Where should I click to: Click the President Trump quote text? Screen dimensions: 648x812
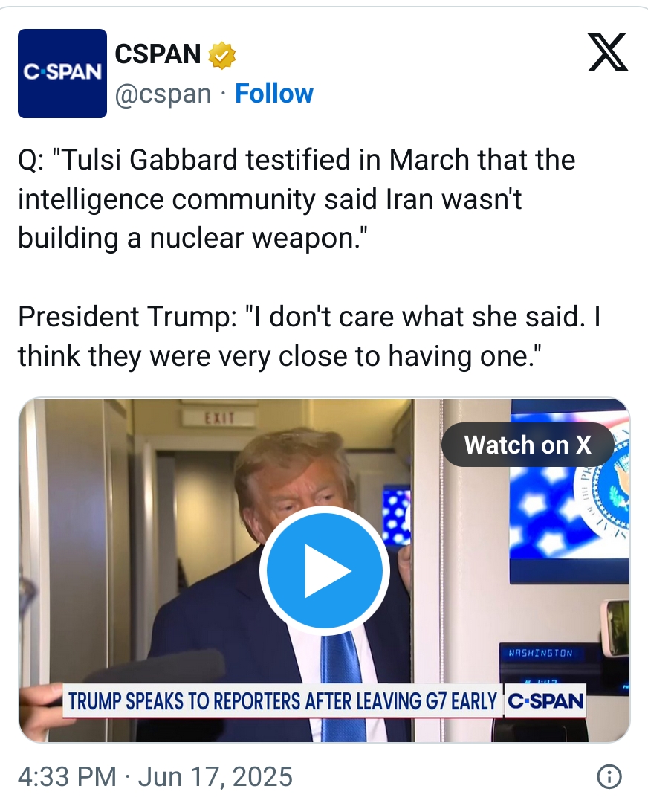(309, 337)
